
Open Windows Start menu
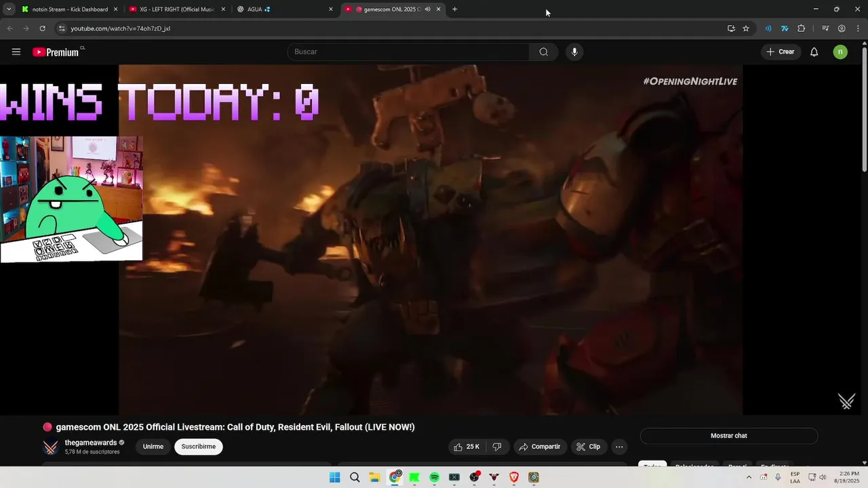334,478
